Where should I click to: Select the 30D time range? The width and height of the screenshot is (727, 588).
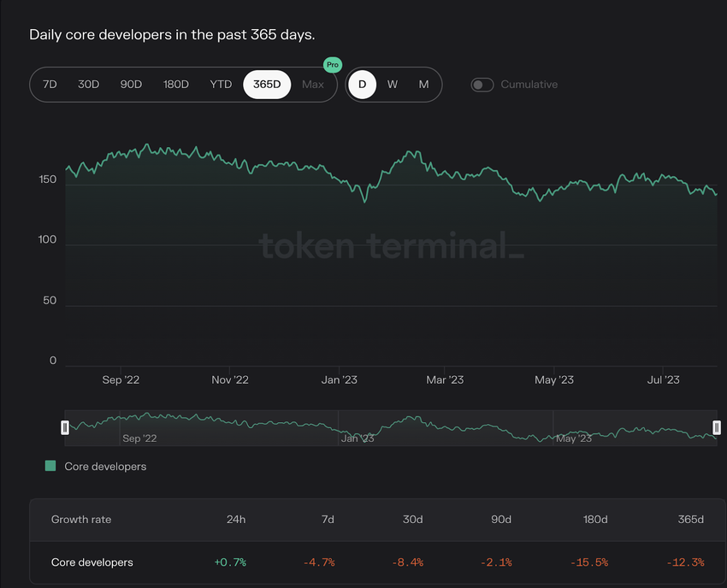click(x=89, y=85)
